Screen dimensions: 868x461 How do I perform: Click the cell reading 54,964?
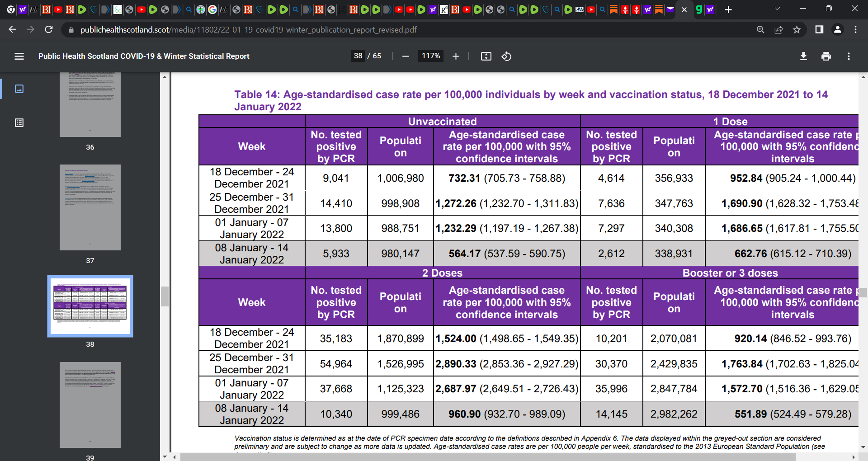point(336,364)
